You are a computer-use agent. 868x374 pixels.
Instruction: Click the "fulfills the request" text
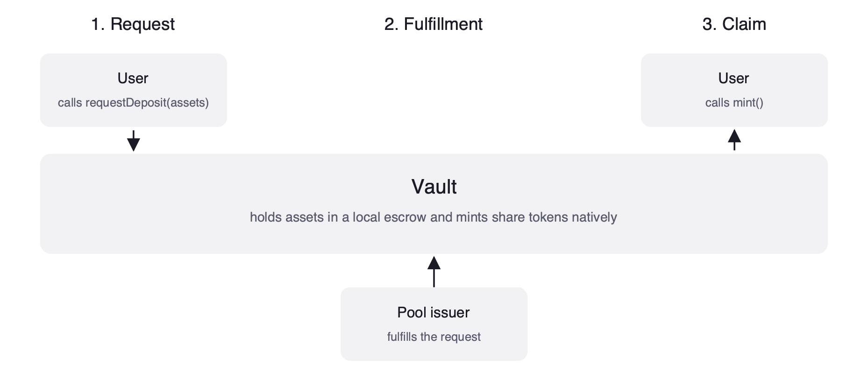coord(434,337)
